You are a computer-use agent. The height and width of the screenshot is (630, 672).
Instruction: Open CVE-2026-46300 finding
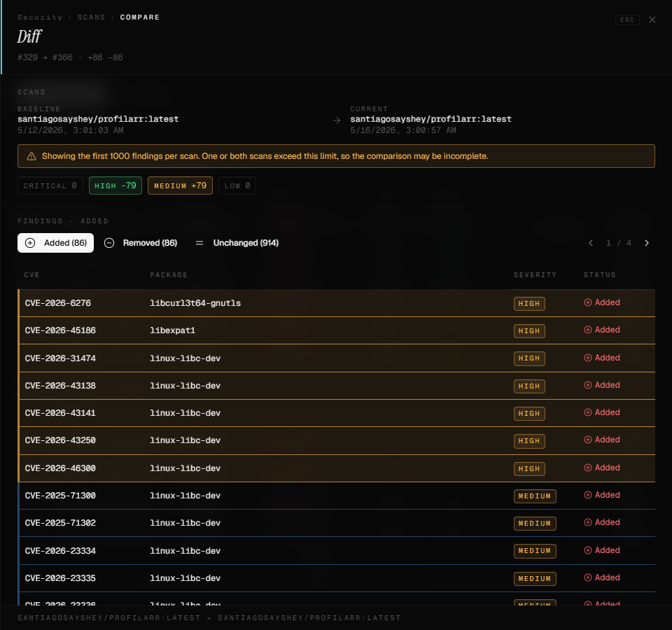337,468
